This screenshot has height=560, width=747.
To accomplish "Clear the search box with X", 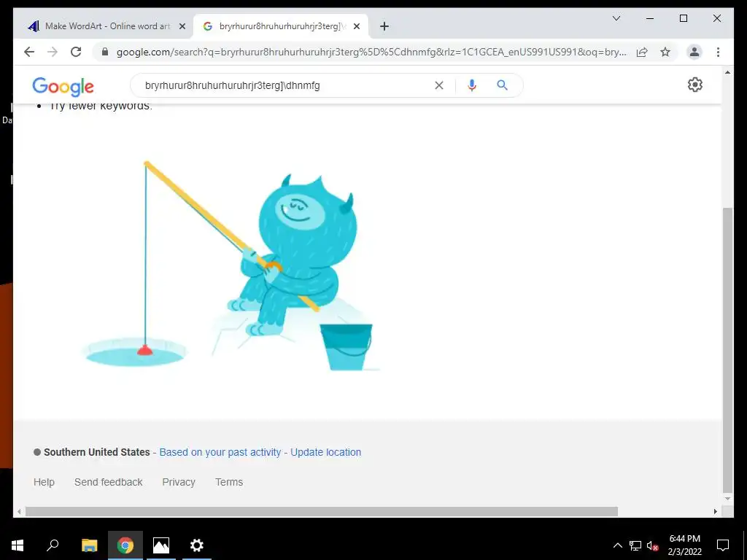I will point(438,85).
